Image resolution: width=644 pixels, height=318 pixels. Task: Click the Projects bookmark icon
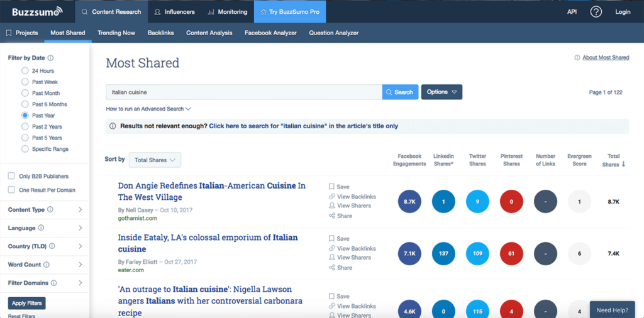9,33
